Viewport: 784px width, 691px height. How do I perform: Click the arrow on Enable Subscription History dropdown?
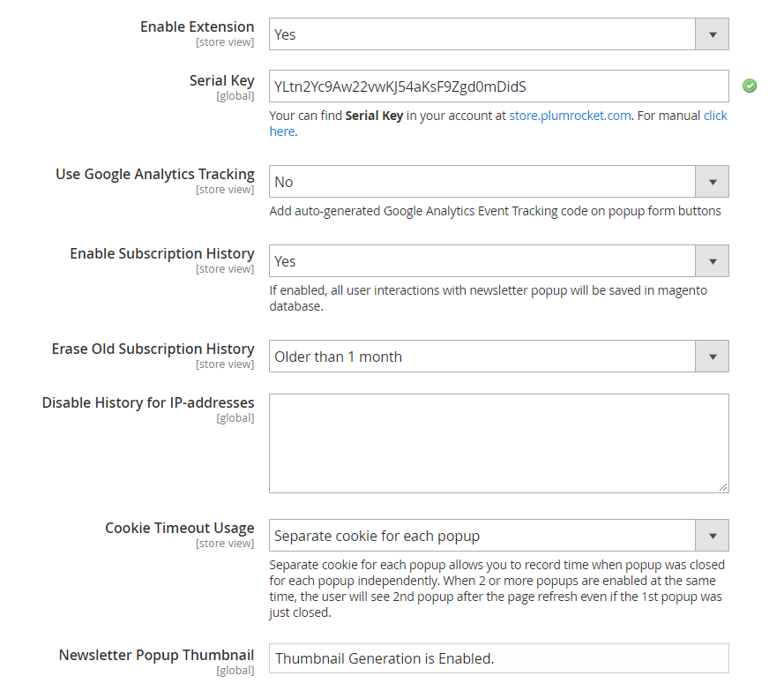point(712,261)
